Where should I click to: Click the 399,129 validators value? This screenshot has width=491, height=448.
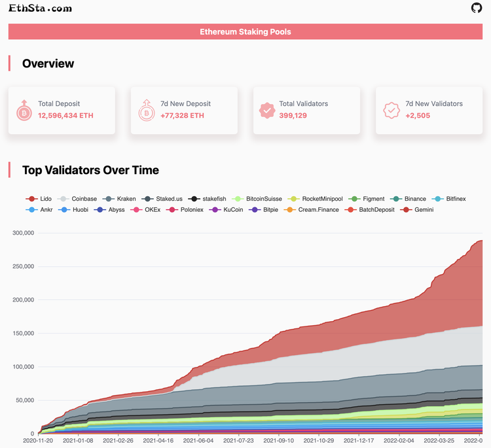tap(293, 116)
